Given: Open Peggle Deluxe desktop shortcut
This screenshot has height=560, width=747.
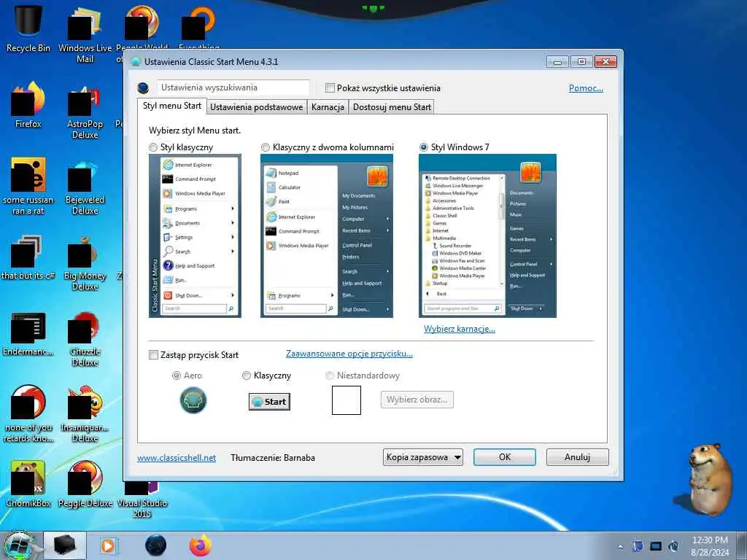Looking at the screenshot, I should [x=85, y=484].
